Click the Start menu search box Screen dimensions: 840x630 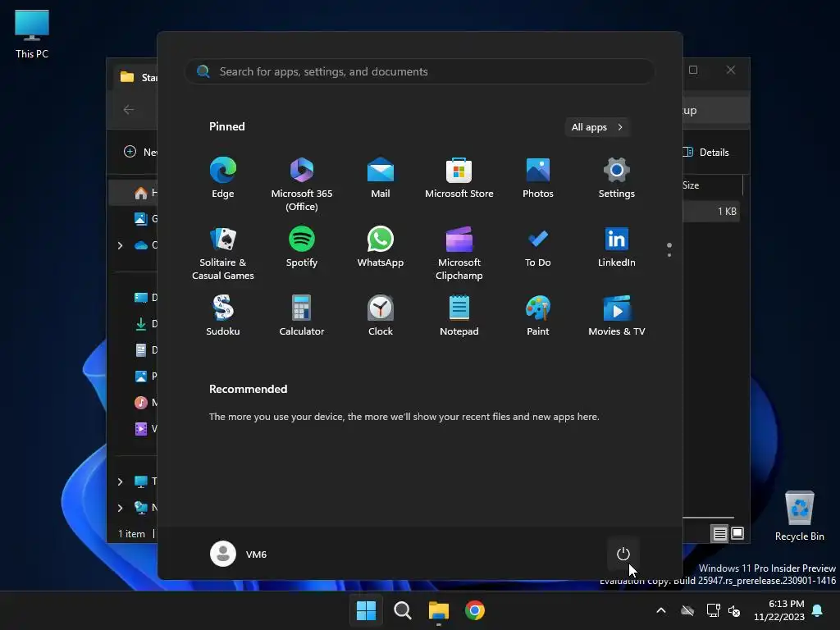419,71
